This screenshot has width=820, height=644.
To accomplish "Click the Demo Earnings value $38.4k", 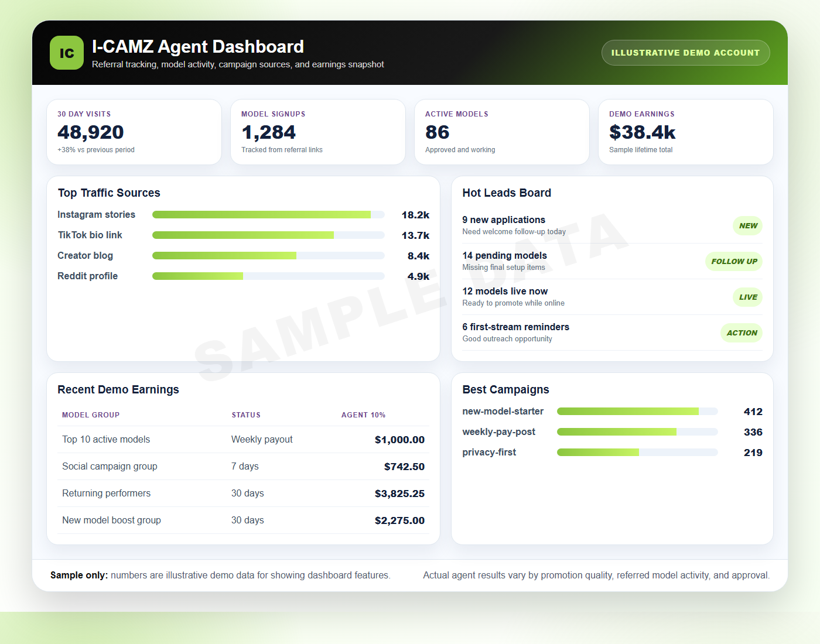I will pos(643,132).
